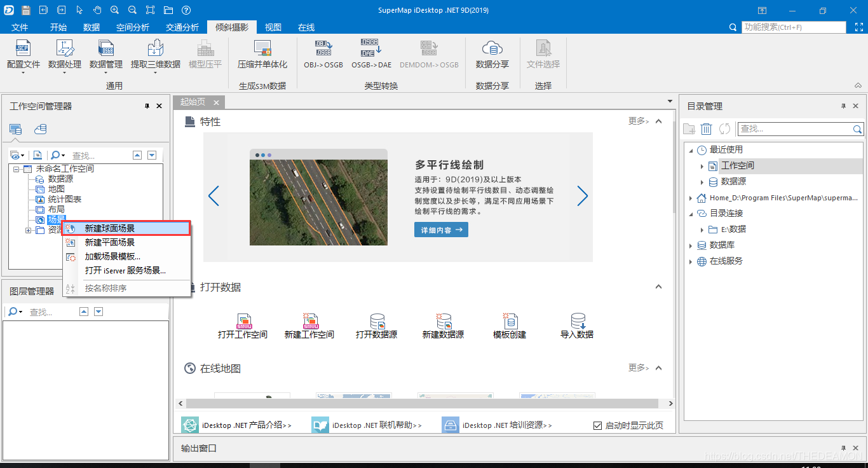Choose 新建平面场景 from context menu
Image resolution: width=868 pixels, height=468 pixels.
126,242
